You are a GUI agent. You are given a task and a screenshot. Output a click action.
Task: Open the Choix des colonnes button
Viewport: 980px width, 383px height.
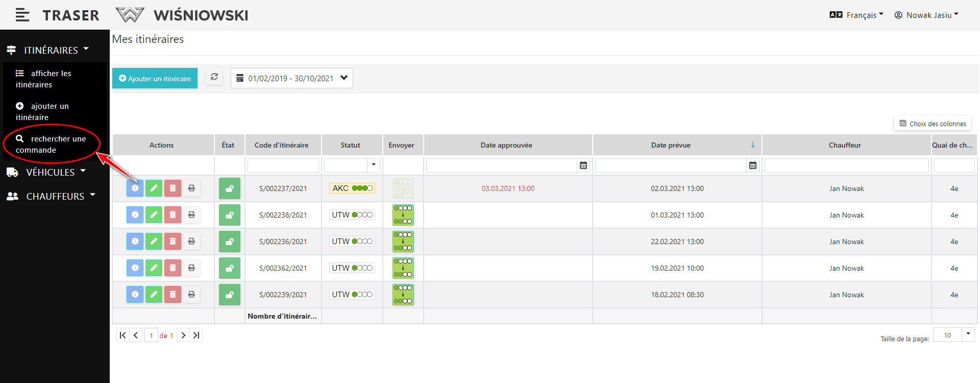(x=933, y=124)
